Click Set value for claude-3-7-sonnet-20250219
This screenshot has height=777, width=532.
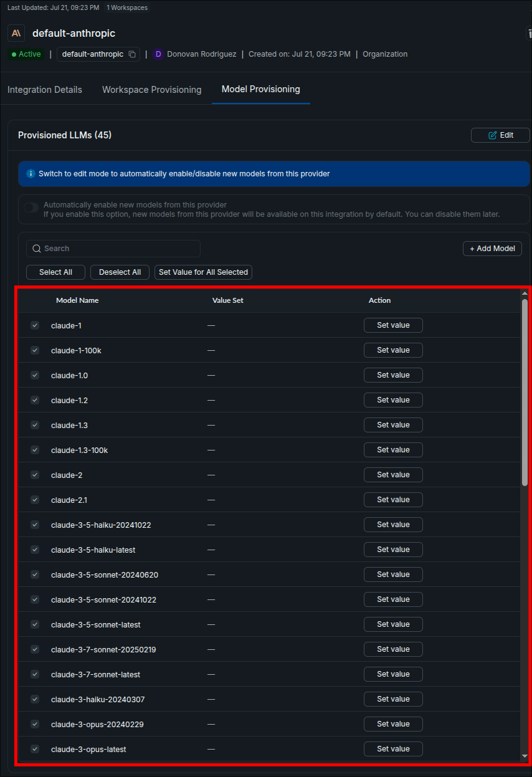click(x=393, y=649)
